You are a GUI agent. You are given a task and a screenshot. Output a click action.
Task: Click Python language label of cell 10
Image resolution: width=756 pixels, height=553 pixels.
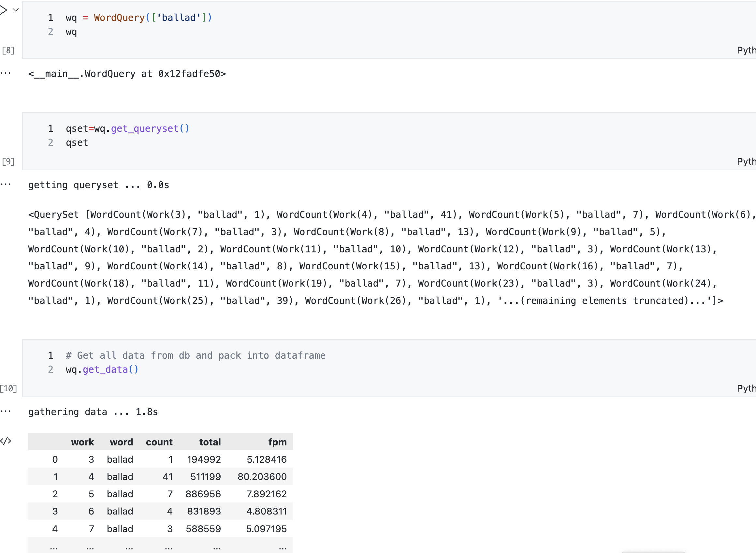tap(746, 388)
